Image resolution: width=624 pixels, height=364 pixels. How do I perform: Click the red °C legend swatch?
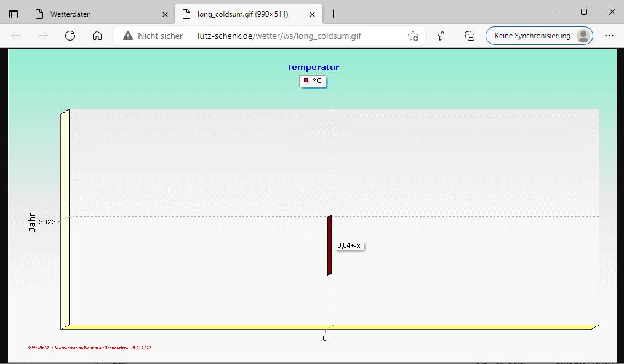coord(306,81)
